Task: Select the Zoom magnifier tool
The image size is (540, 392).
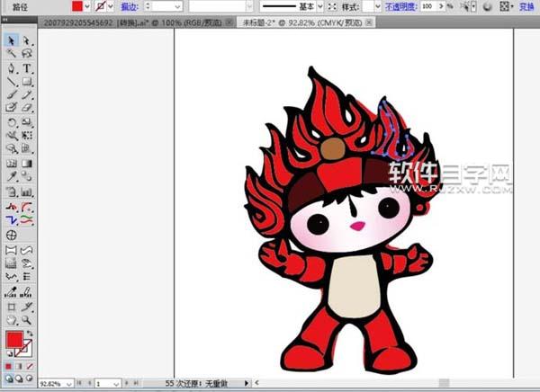Action: 27,319
